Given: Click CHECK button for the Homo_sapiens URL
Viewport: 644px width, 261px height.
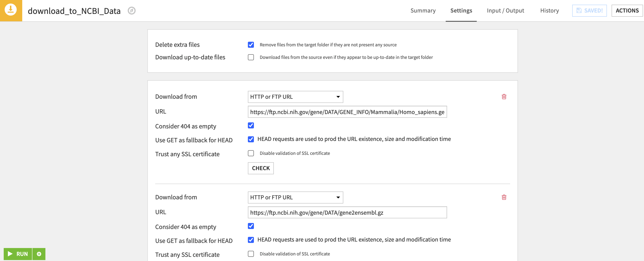Looking at the screenshot, I should (x=261, y=168).
